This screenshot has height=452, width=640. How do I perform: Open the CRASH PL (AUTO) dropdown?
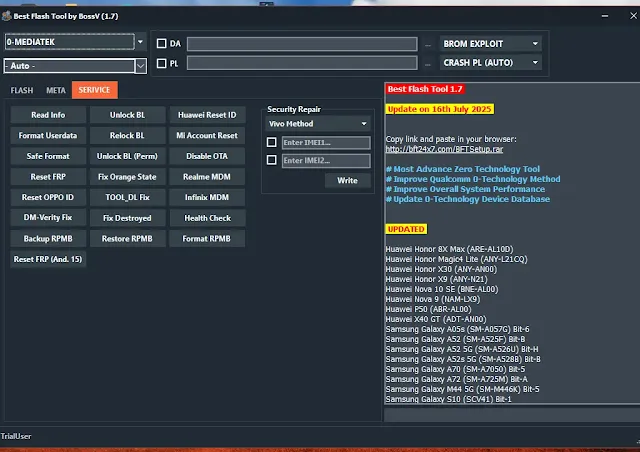491,63
